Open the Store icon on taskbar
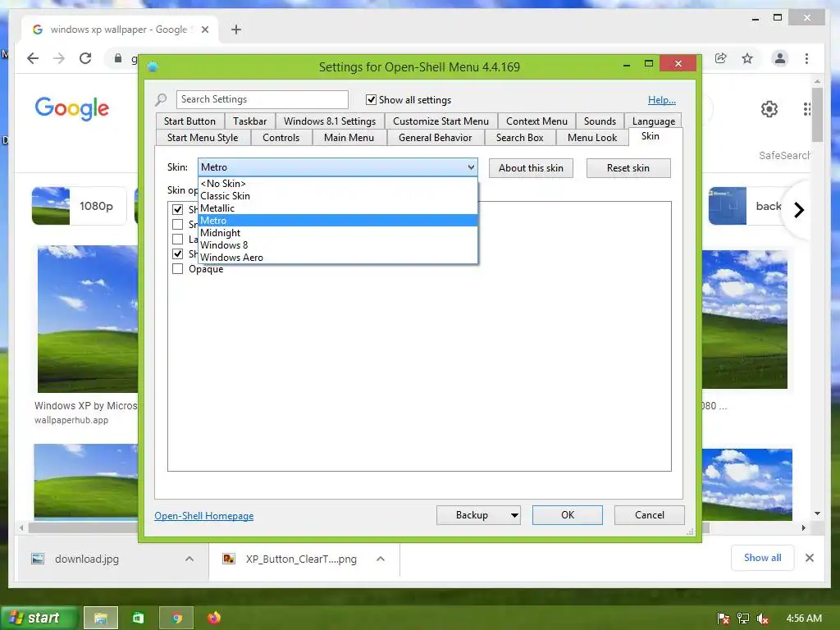The height and width of the screenshot is (630, 840). pos(138,619)
